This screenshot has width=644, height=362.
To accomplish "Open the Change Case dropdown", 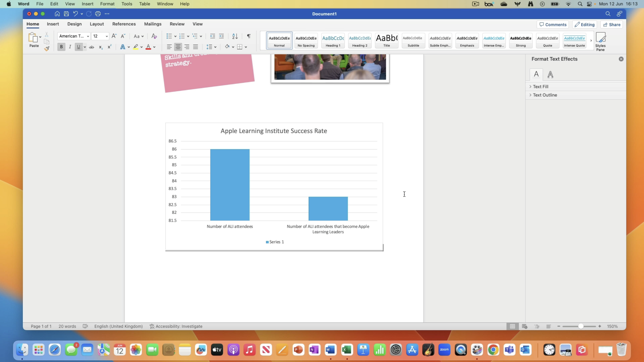I will (x=138, y=36).
